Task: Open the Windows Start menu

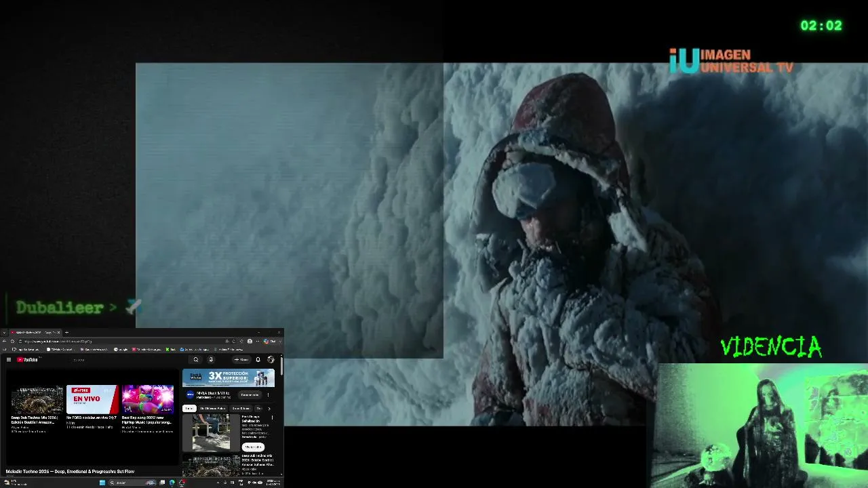Action: [x=102, y=483]
